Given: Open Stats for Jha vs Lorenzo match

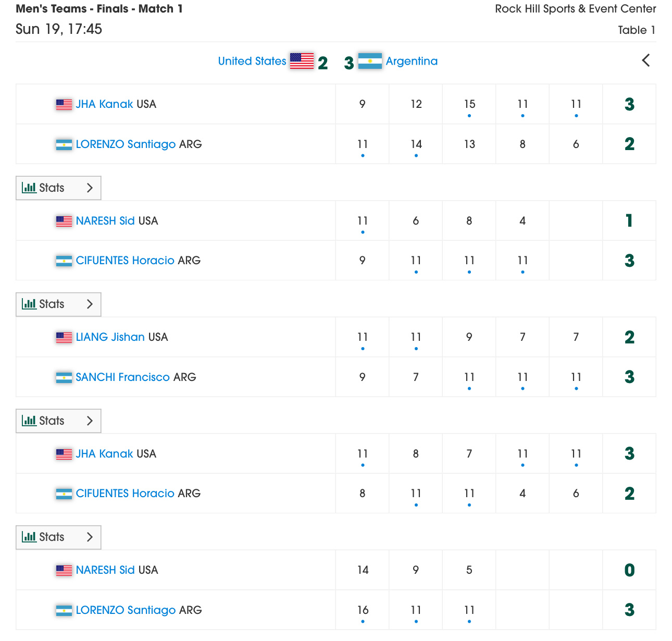Looking at the screenshot, I should pos(58,188).
